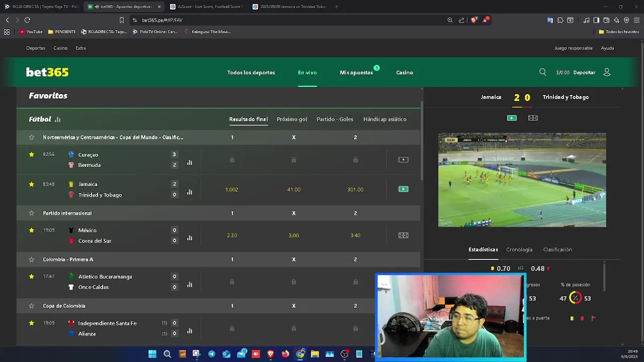644x362 pixels.
Task: Open the Extra link in top bar
Action: [x=80, y=48]
